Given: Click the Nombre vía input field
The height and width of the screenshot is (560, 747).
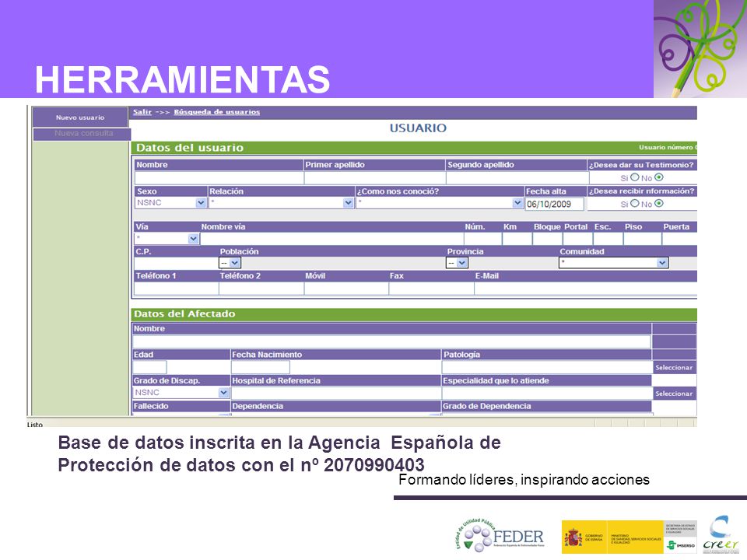Looking at the screenshot, I should pos(331,239).
